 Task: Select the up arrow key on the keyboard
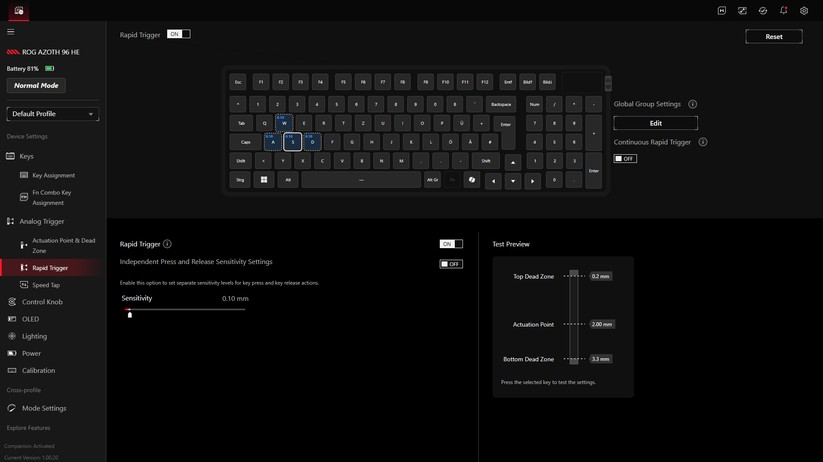click(513, 162)
